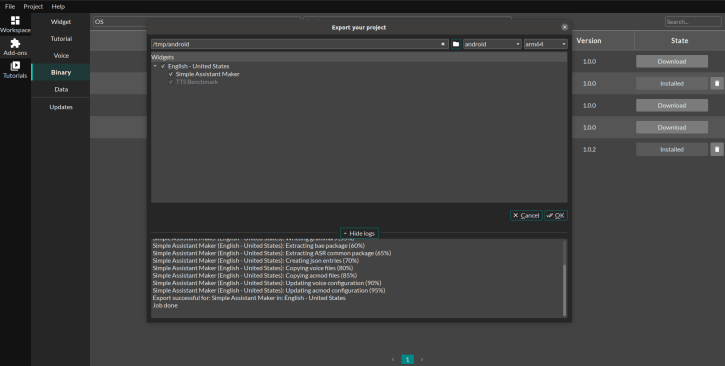This screenshot has width=725, height=366.
Task: Click the State column header
Action: click(679, 41)
